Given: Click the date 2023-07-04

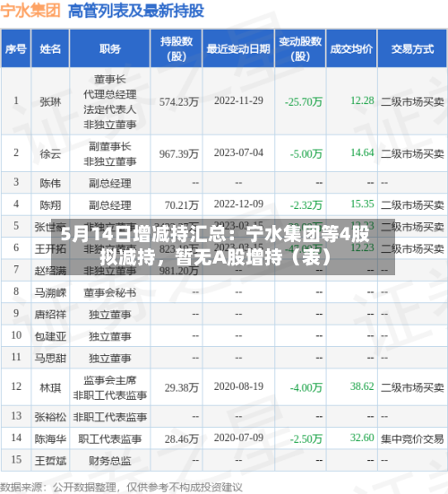Looking at the screenshot, I should click(238, 152).
